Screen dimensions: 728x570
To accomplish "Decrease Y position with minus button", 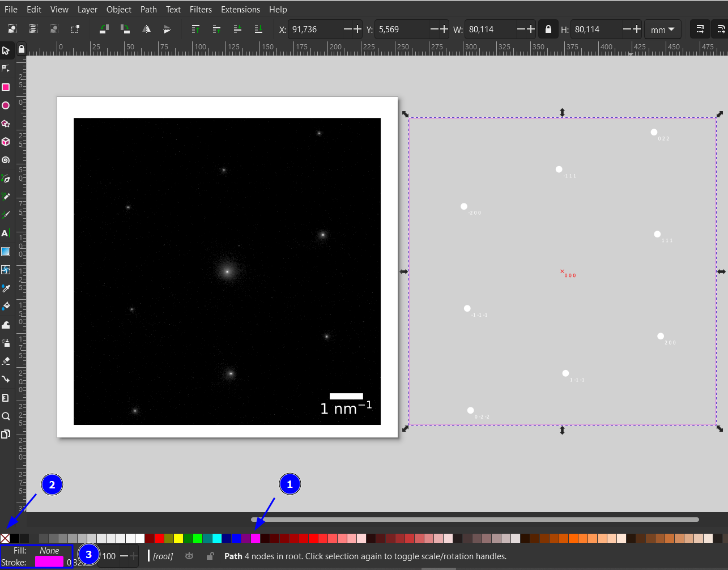I will coord(435,29).
